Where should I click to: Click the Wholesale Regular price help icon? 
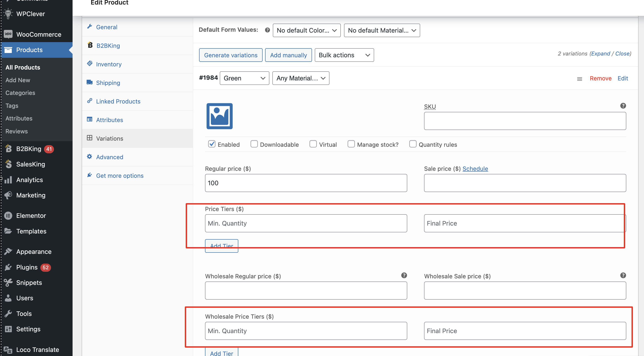tap(404, 275)
